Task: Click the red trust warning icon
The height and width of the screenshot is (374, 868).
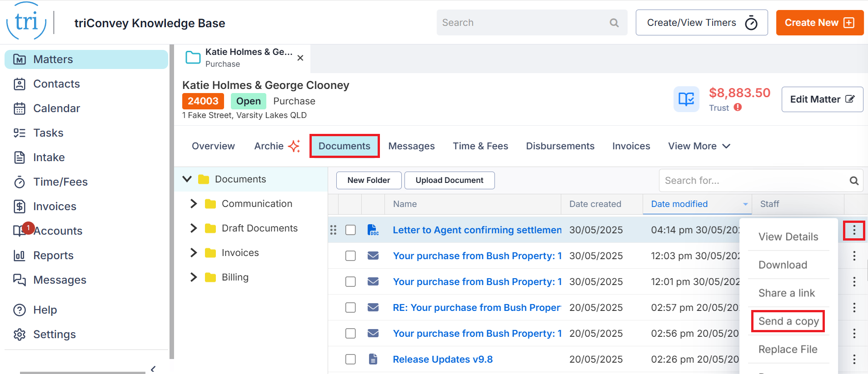Action: [738, 107]
